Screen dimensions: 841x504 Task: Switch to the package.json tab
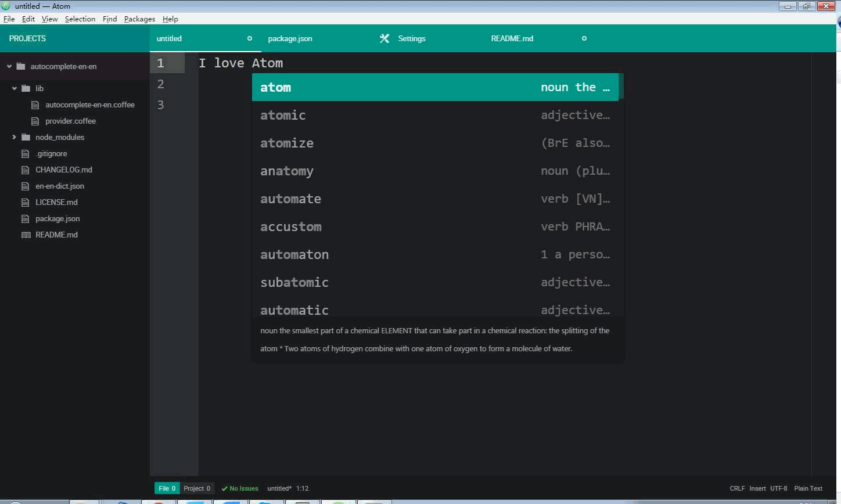coord(317,38)
